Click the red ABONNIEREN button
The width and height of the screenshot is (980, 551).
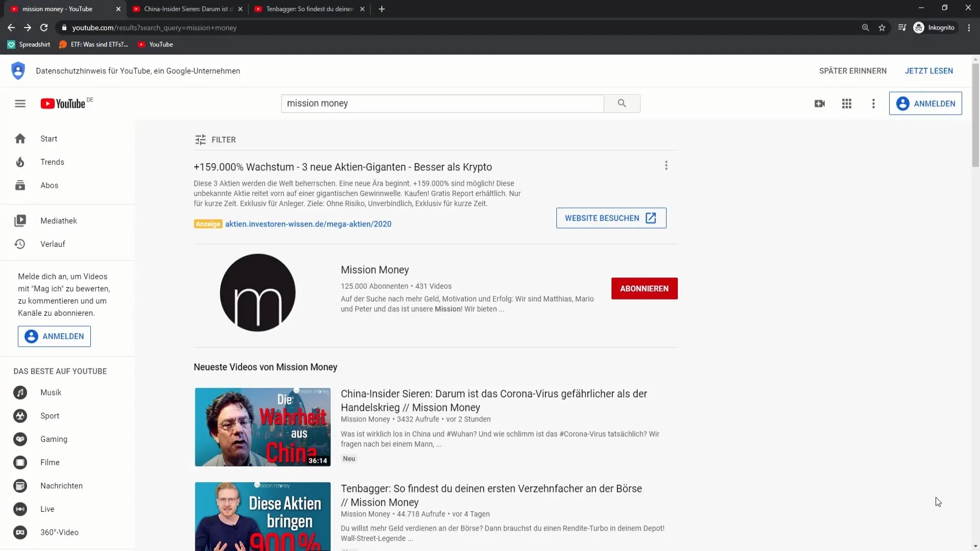(x=644, y=289)
